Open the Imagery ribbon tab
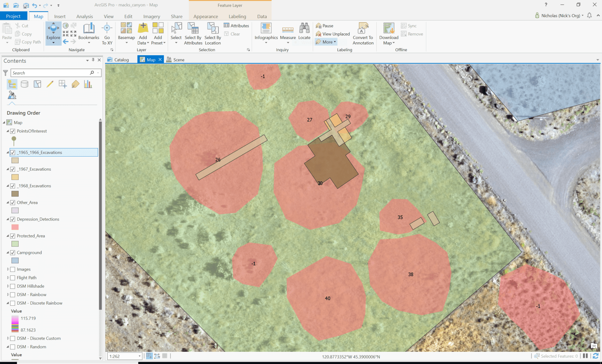This screenshot has height=364, width=602. click(x=152, y=16)
